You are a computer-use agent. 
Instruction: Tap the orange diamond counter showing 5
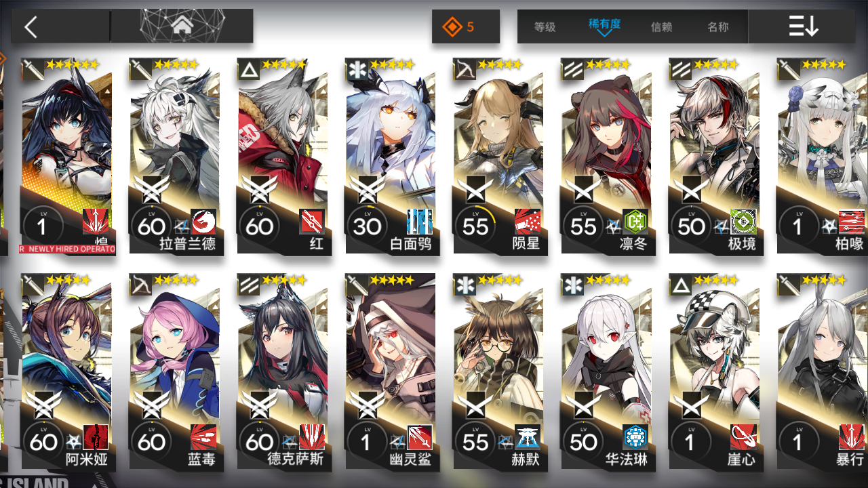(466, 27)
